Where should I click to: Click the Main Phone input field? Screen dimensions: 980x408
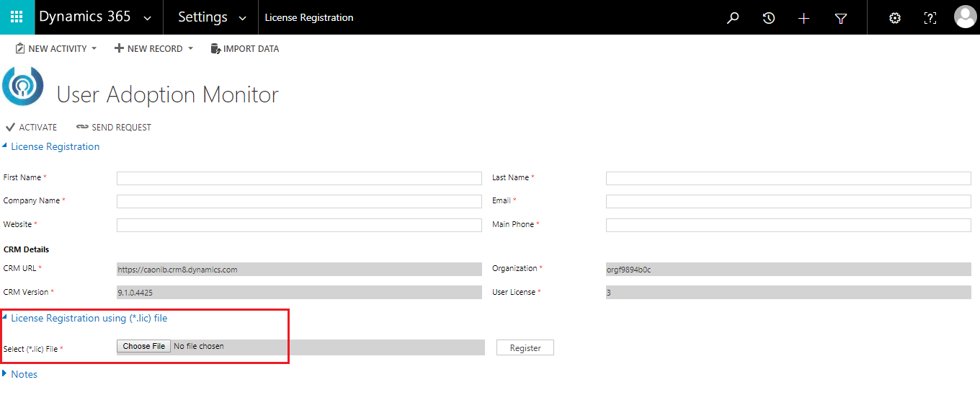click(788, 225)
